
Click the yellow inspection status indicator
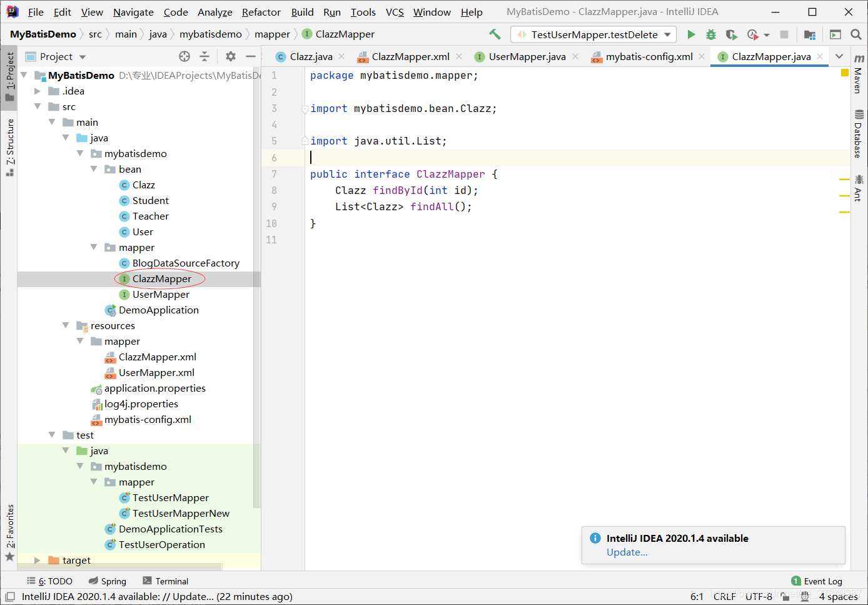[x=845, y=73]
